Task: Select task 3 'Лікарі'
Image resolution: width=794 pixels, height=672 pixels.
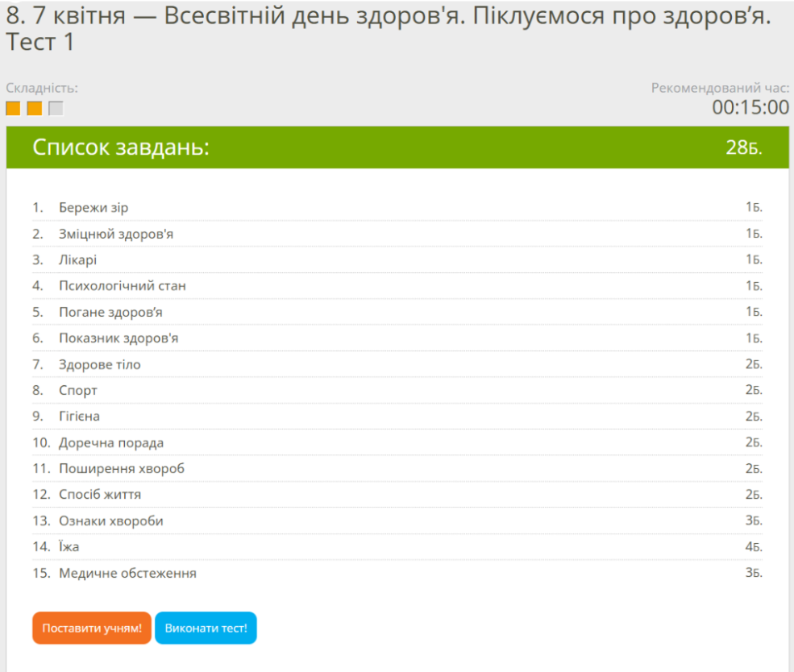Action: click(77, 260)
